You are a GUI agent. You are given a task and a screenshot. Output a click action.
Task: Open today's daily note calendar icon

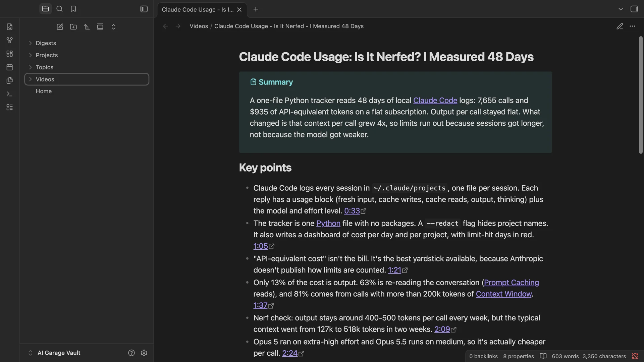10,67
